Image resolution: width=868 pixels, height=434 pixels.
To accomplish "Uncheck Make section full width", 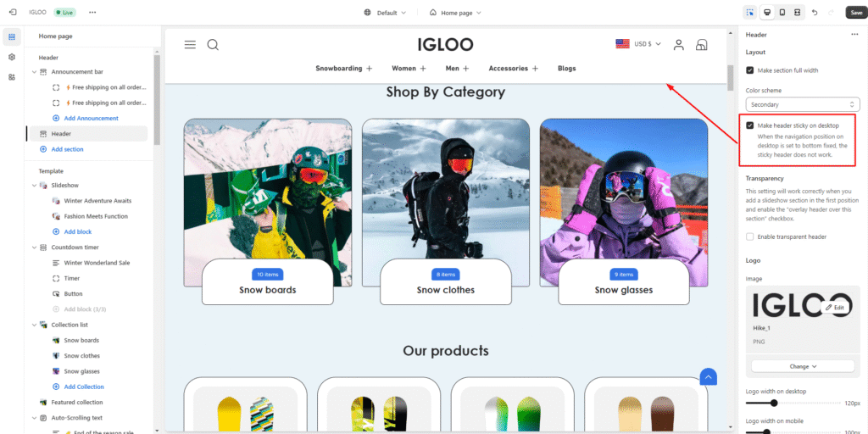I will click(x=749, y=70).
